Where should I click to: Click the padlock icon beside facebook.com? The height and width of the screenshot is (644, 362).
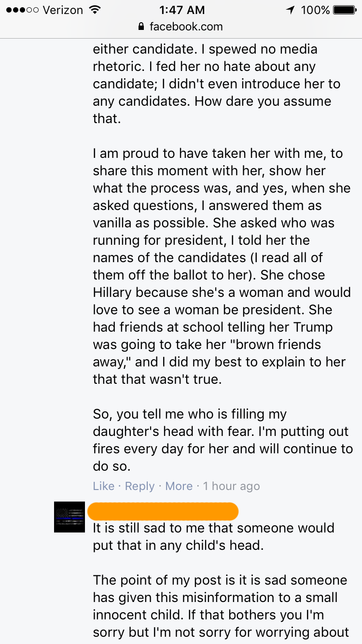(x=141, y=27)
